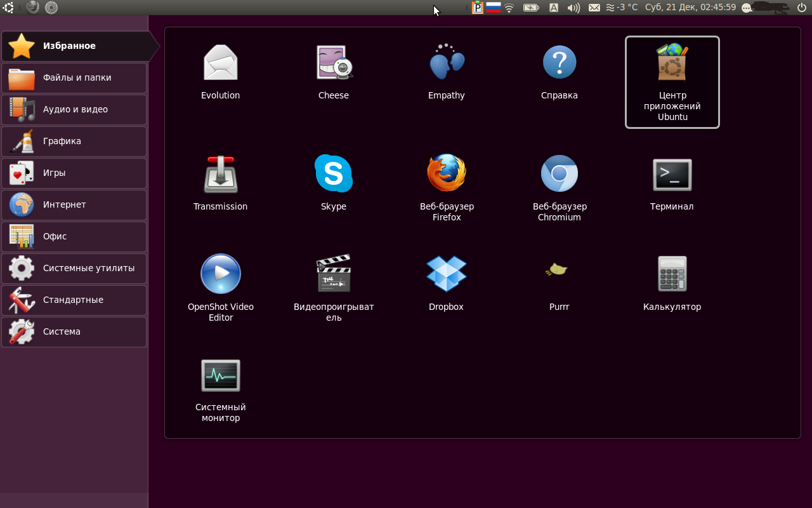Screen dimensions: 812x508
Task: Launch OpenShot Video Editor
Action: 221,288
